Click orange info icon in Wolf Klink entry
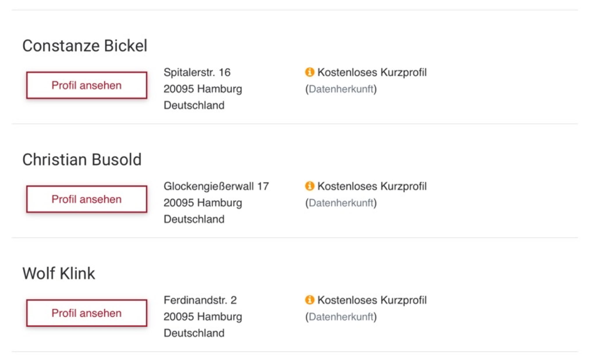 [309, 300]
